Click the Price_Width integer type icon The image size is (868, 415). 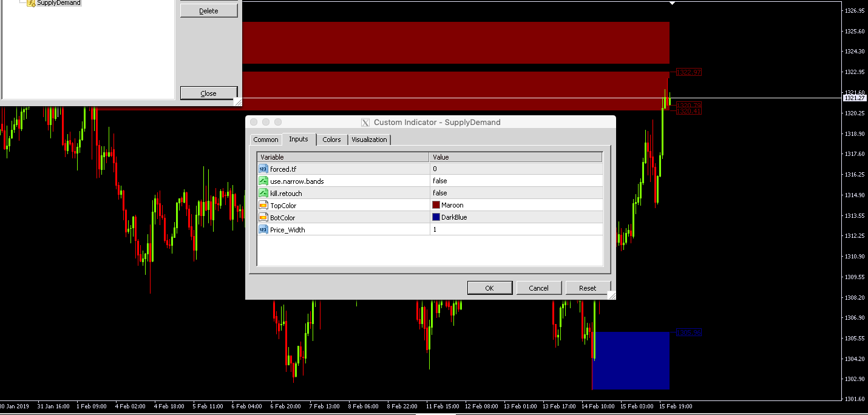(263, 229)
